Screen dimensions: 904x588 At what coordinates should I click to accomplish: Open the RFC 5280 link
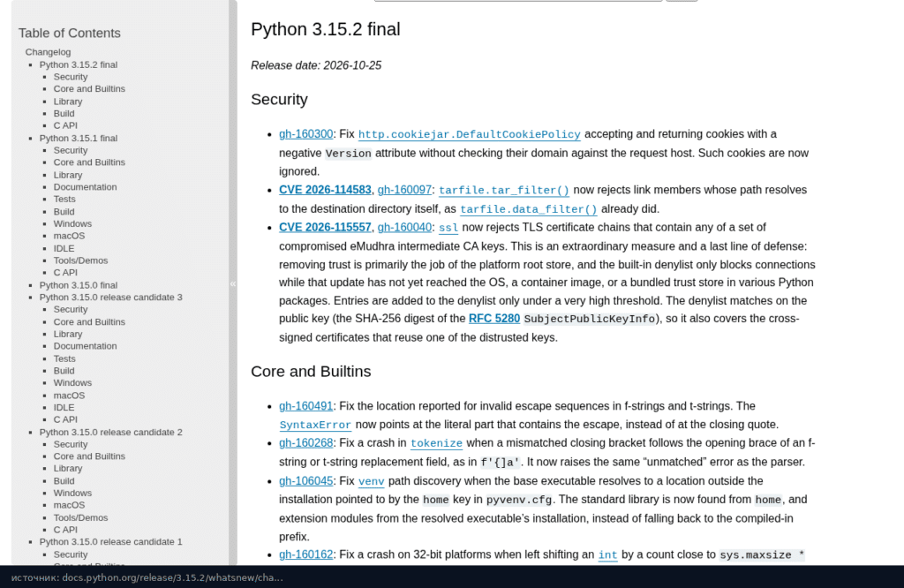[x=494, y=318]
